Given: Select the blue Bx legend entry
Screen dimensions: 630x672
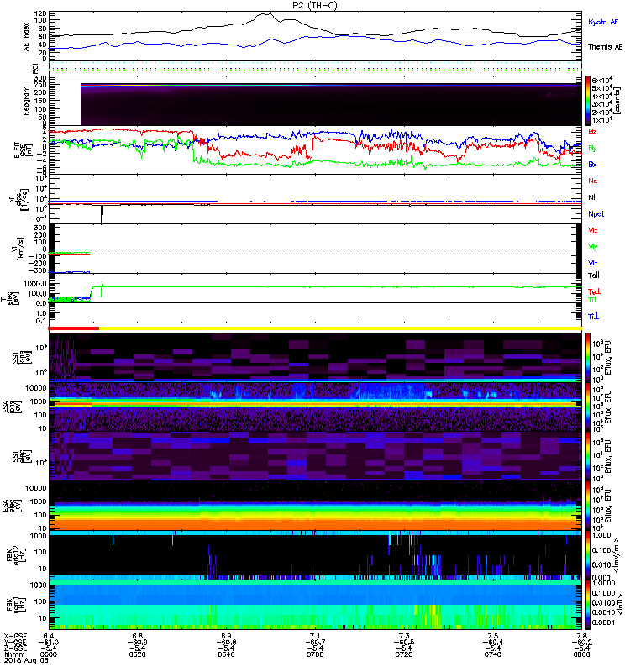Looking at the screenshot, I should click(x=593, y=165).
